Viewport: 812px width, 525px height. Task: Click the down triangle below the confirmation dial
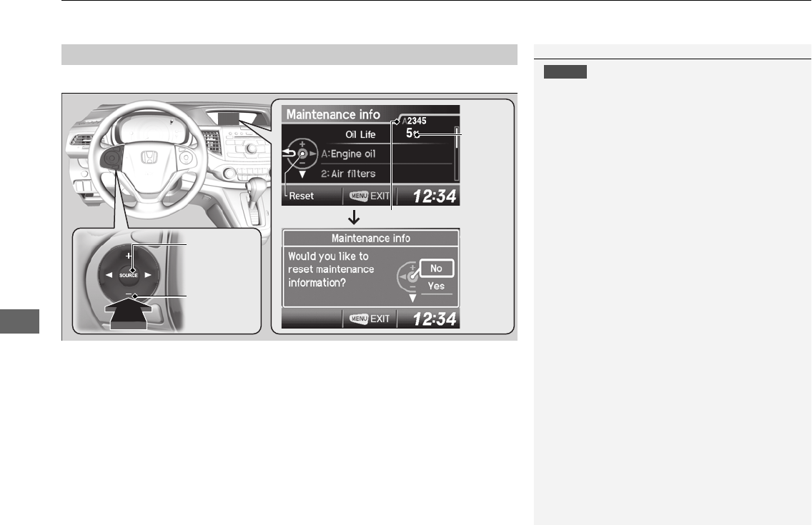click(412, 299)
